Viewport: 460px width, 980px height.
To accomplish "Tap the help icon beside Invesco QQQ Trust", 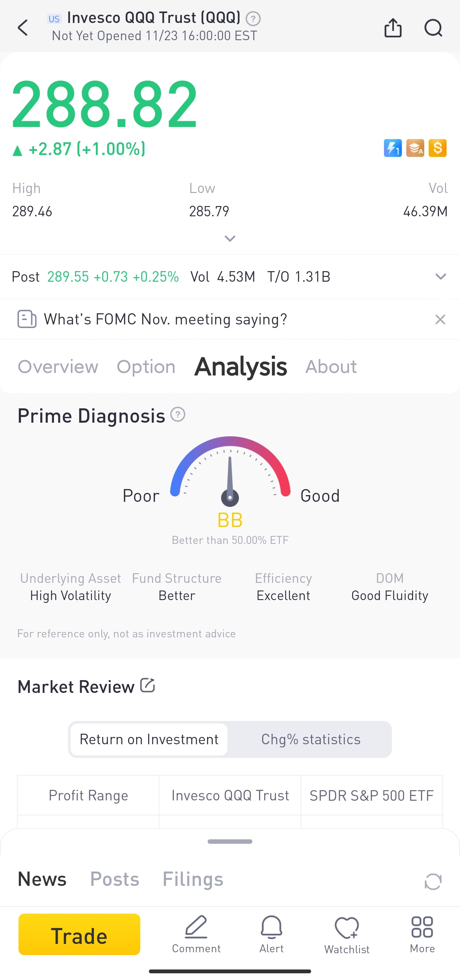I will [x=253, y=18].
